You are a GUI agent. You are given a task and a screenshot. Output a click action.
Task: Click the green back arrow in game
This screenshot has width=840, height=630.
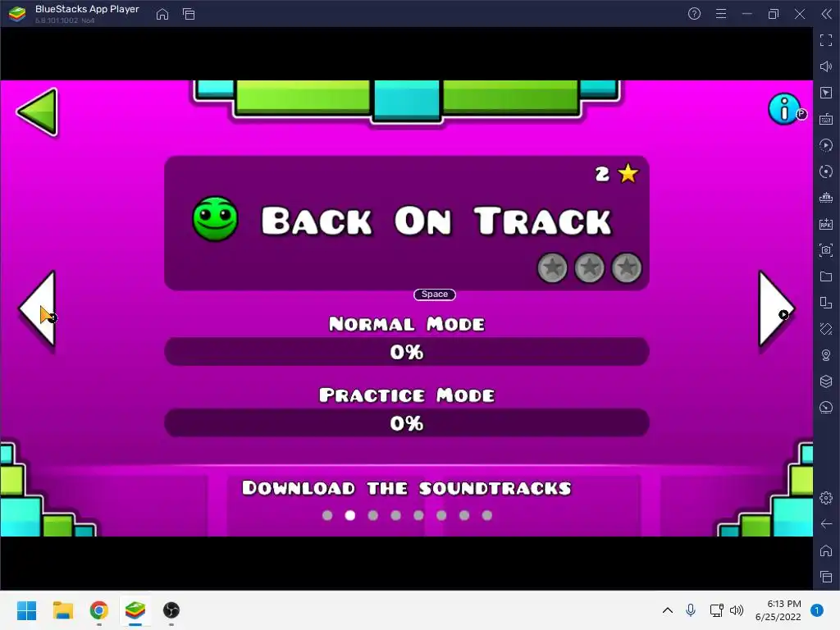(x=38, y=112)
